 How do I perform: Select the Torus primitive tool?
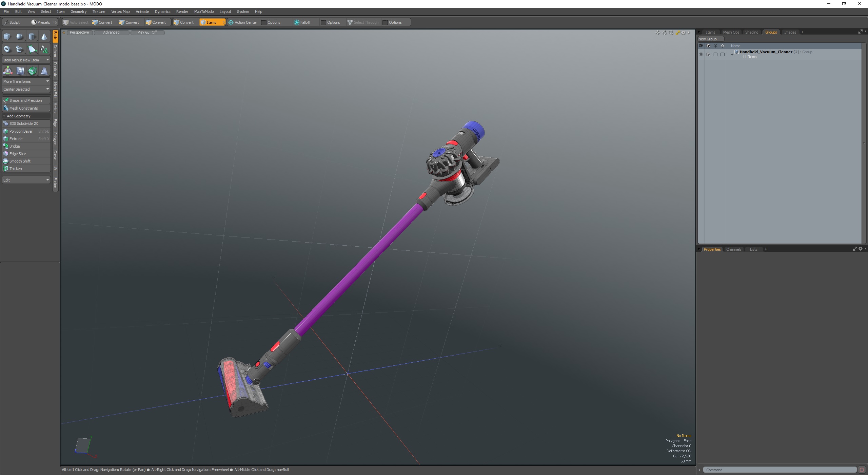click(x=7, y=49)
